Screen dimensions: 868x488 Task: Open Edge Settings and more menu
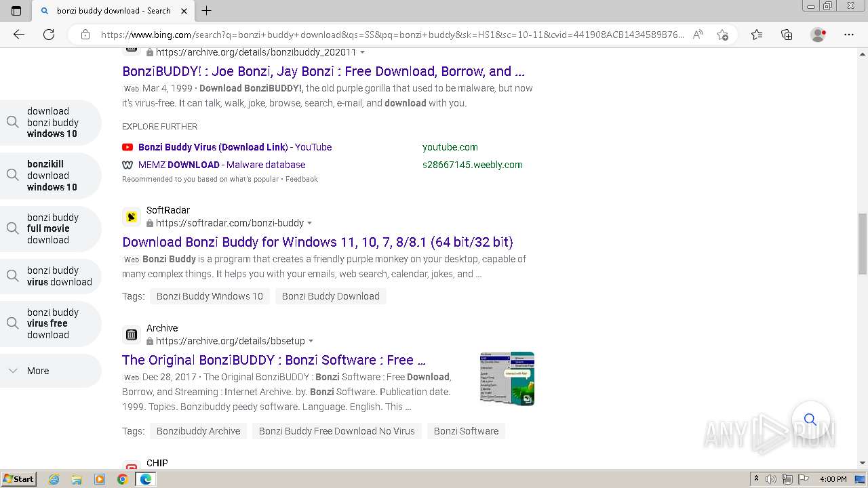849,35
